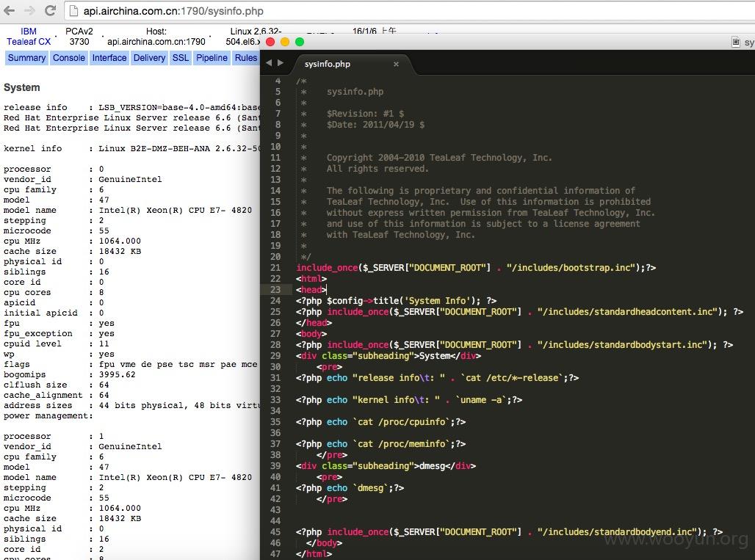The image size is (755, 560).
Task: Click the 'cat /etc/*-release' code on line 31
Action: (513, 378)
